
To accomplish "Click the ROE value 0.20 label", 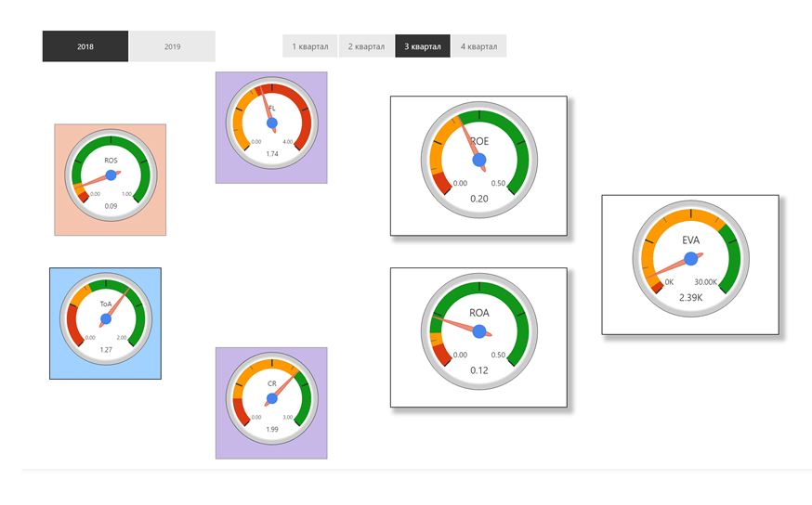I will tap(479, 199).
